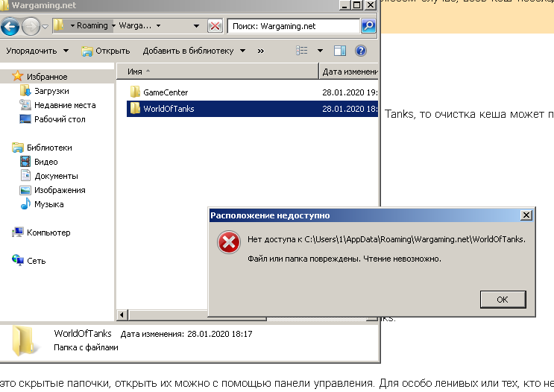Open Изображения library

click(60, 190)
